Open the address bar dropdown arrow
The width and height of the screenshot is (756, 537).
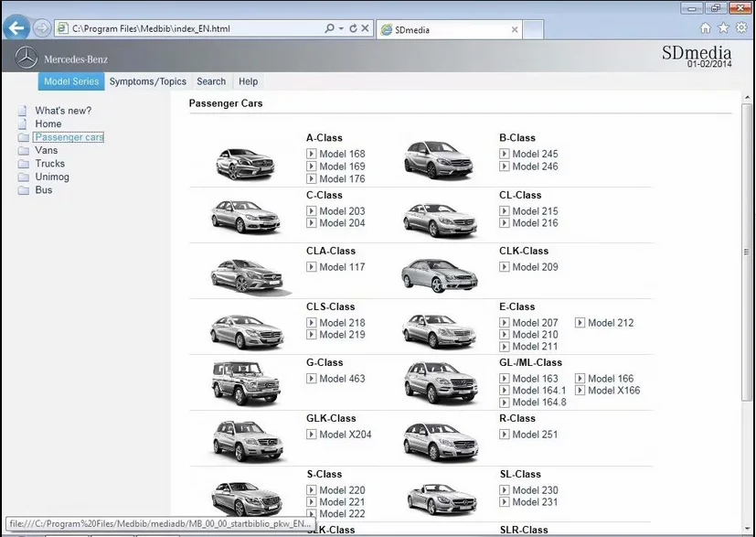[x=341, y=28]
